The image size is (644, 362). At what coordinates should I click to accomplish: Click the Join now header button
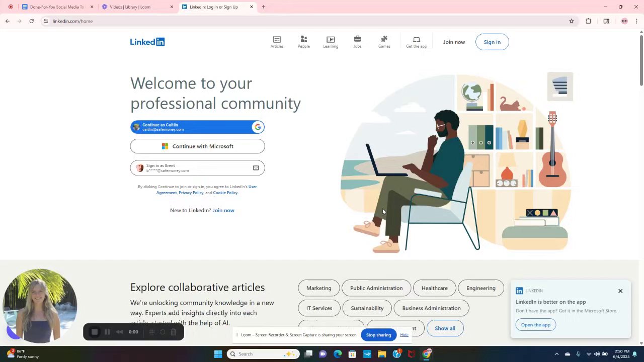[454, 42]
